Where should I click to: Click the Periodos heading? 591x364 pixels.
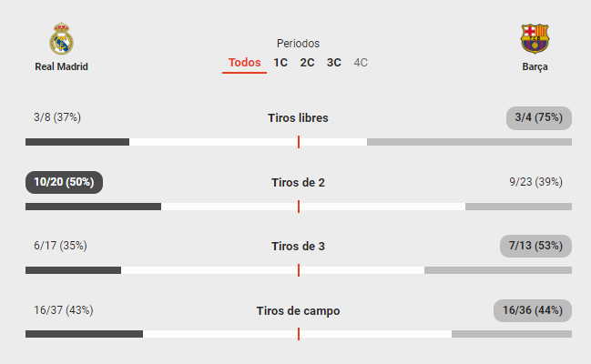coord(298,44)
